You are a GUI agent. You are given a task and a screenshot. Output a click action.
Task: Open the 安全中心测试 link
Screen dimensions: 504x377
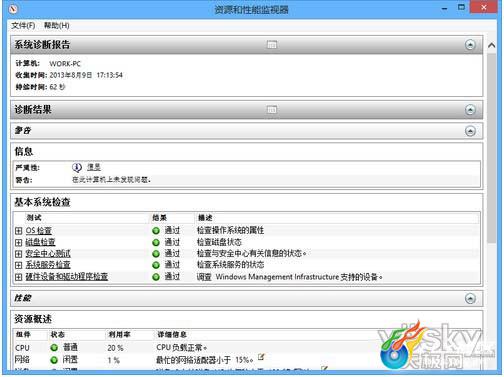point(48,253)
